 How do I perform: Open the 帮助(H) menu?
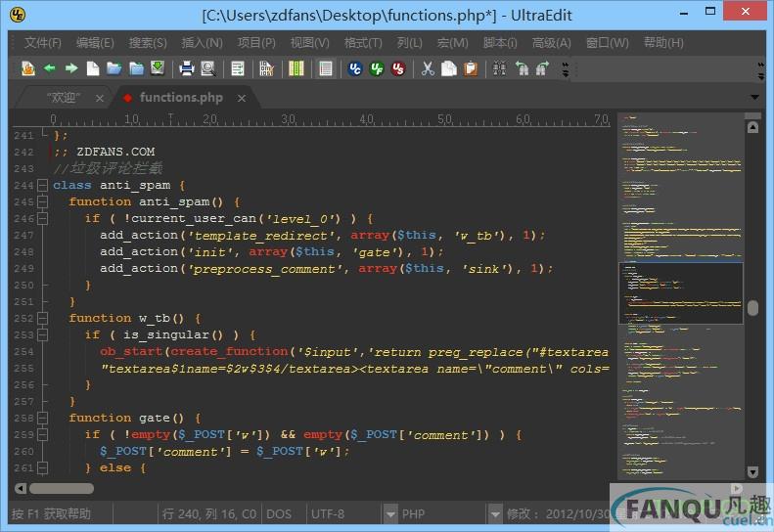(x=663, y=43)
